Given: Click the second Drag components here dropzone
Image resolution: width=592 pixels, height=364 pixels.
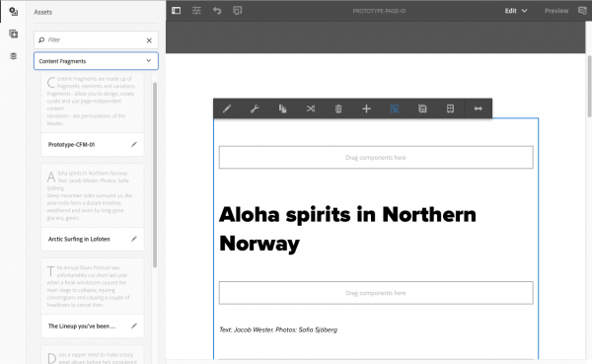Looking at the screenshot, I should (376, 293).
